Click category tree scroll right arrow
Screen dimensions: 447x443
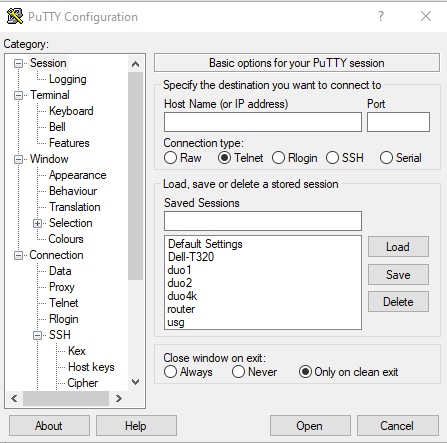click(119, 399)
